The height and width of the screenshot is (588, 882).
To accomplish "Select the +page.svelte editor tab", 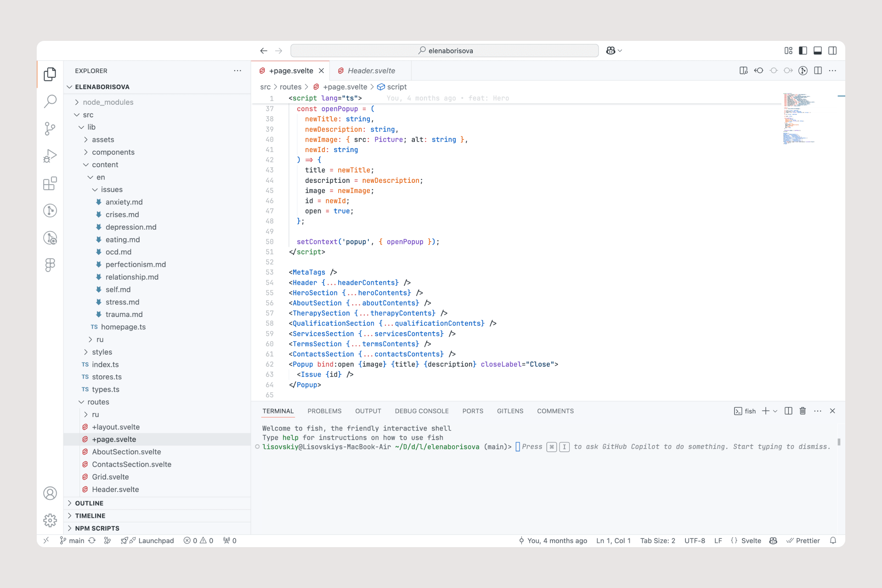I will coord(291,71).
